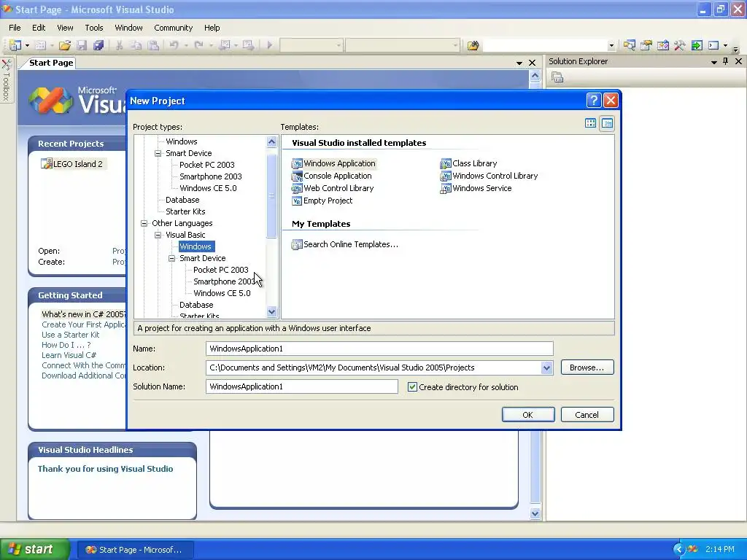747x560 pixels.
Task: Click the Cancel button
Action: (x=587, y=415)
